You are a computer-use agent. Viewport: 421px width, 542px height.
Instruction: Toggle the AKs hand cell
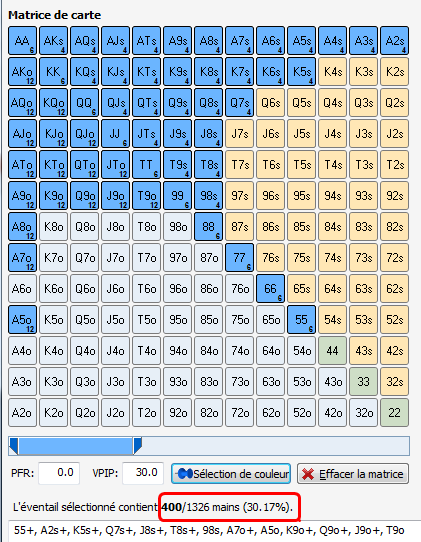(54, 41)
